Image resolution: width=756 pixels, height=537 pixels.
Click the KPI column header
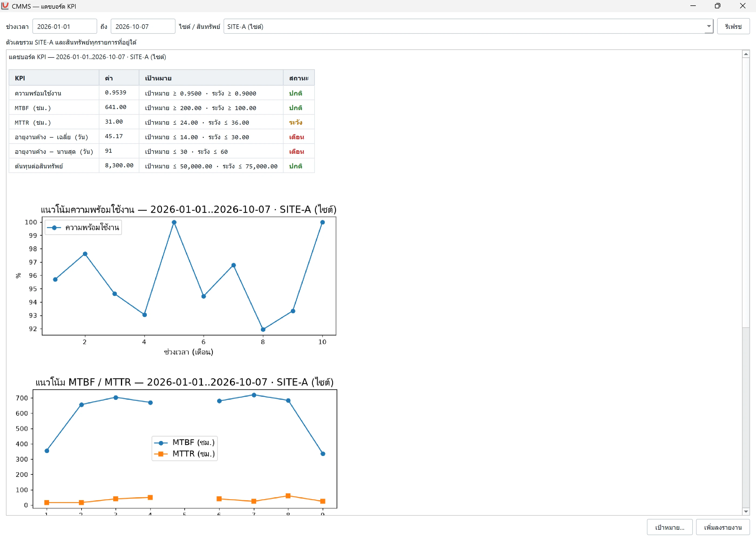(x=54, y=78)
